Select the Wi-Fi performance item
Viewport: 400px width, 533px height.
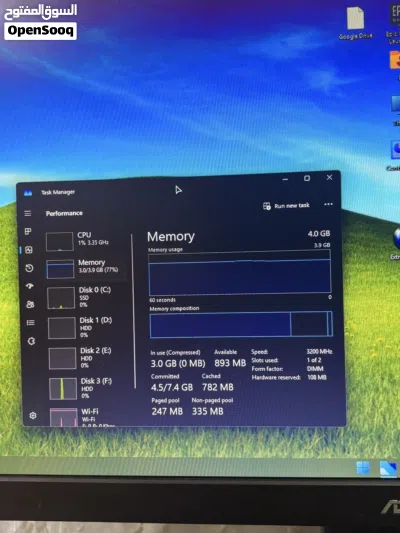[x=90, y=417]
